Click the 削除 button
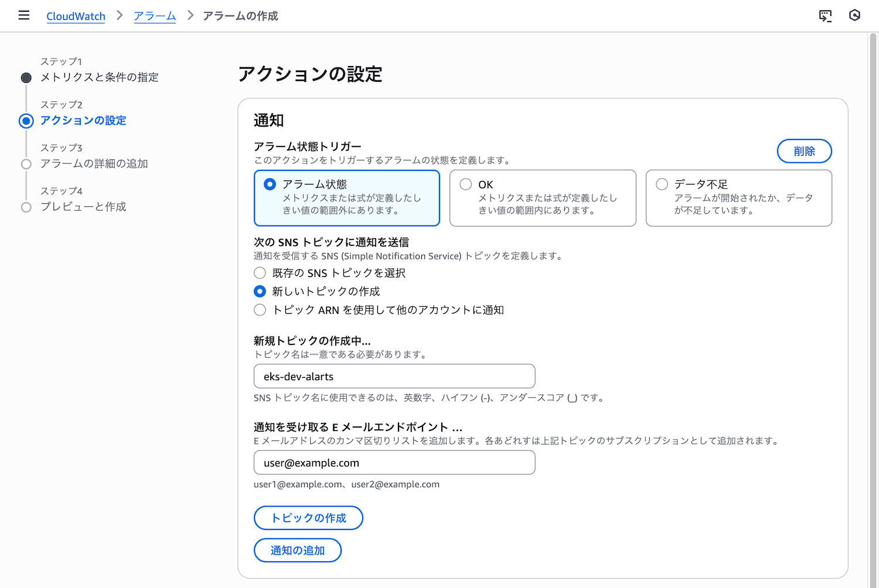Viewport: 879px width, 588px height. point(804,151)
